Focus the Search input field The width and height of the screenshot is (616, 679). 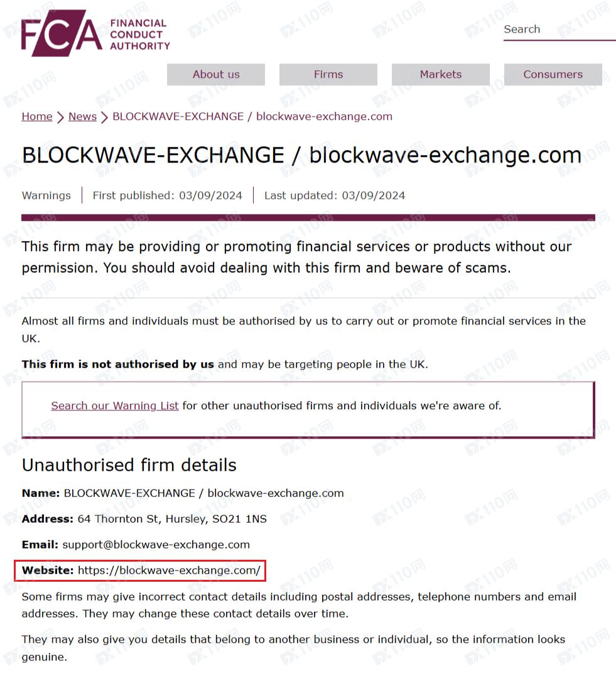click(x=558, y=29)
